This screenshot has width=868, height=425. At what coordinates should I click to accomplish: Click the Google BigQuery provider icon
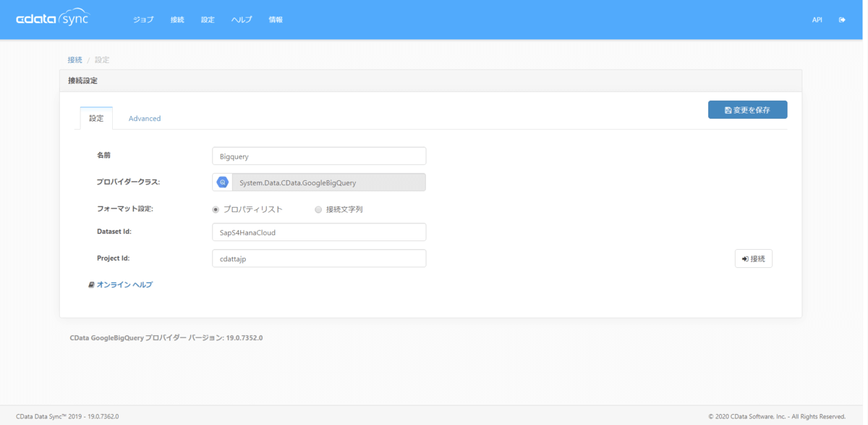pyautogui.click(x=222, y=182)
